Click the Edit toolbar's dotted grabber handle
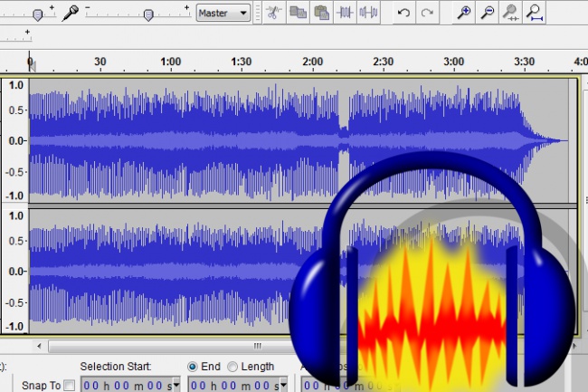Screen dimensions: 588x392 (258, 13)
